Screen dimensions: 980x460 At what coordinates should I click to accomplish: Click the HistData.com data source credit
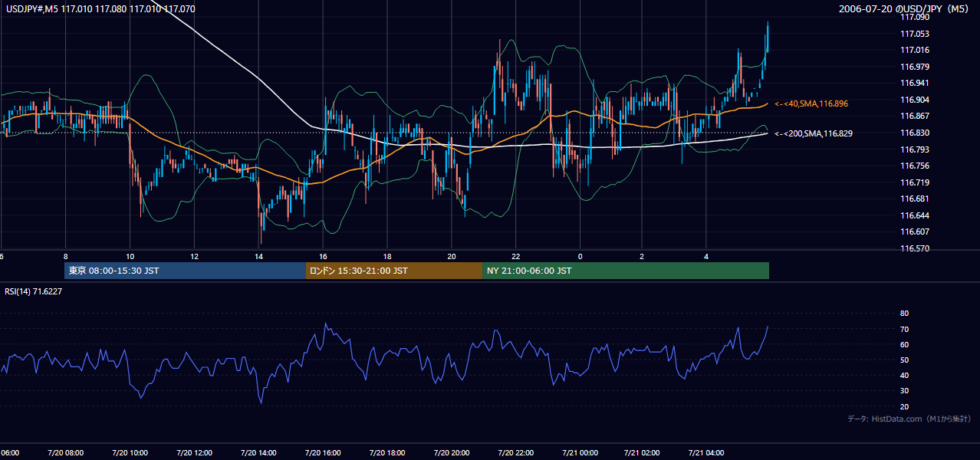(909, 419)
